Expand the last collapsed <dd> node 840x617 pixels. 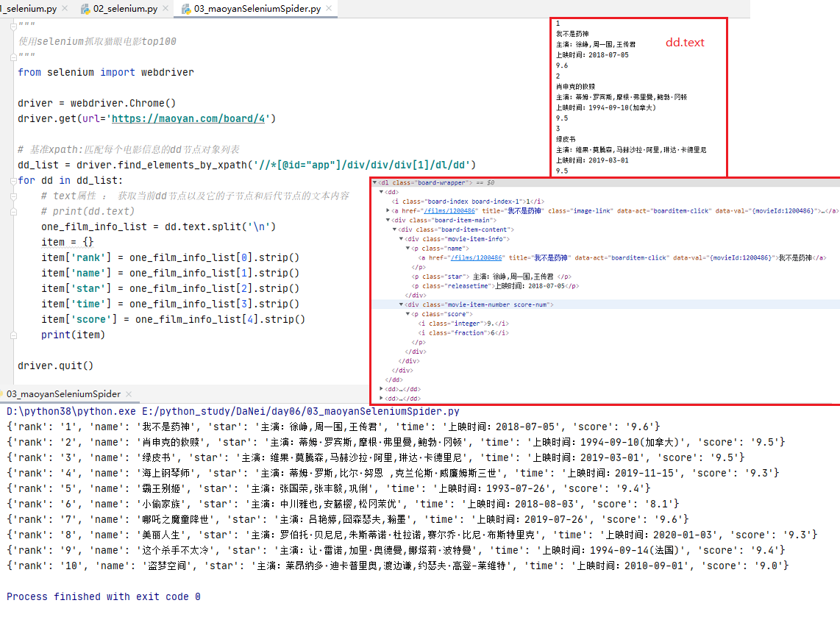[x=382, y=399]
